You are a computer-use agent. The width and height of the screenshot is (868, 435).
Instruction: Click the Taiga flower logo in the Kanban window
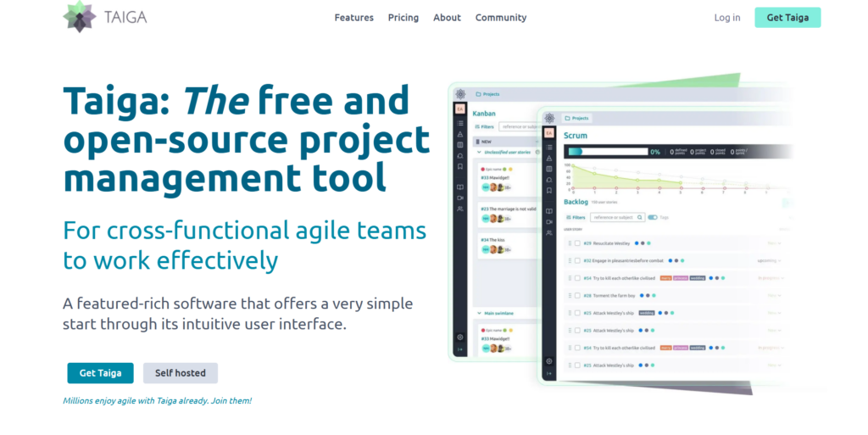(x=460, y=94)
